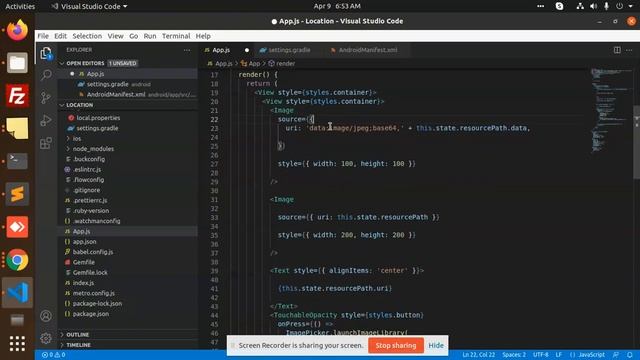Screen dimensions: 640x360
Task: Click the code minimap preview
Action: (x=612, y=110)
